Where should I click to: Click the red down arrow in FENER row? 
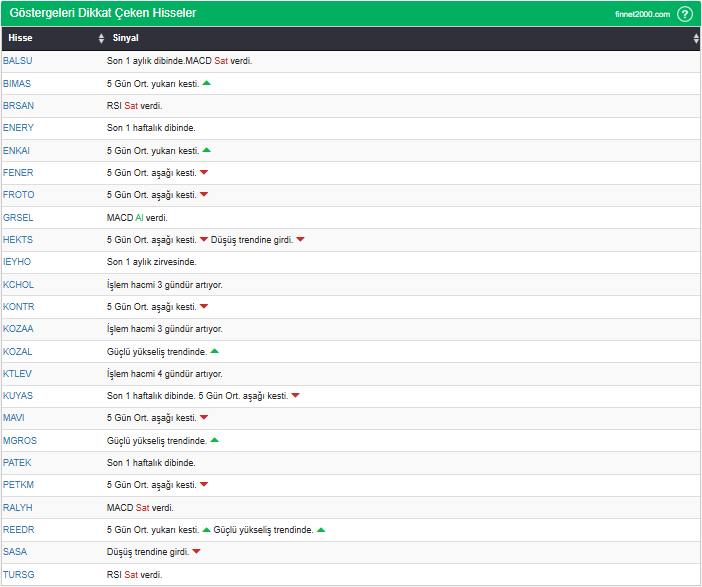[x=204, y=172]
